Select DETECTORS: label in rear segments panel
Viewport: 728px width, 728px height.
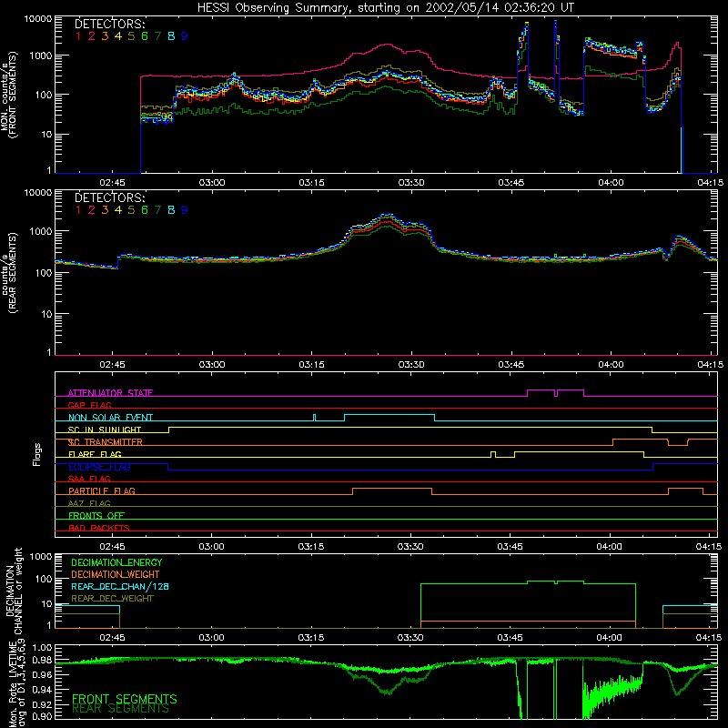click(x=110, y=198)
